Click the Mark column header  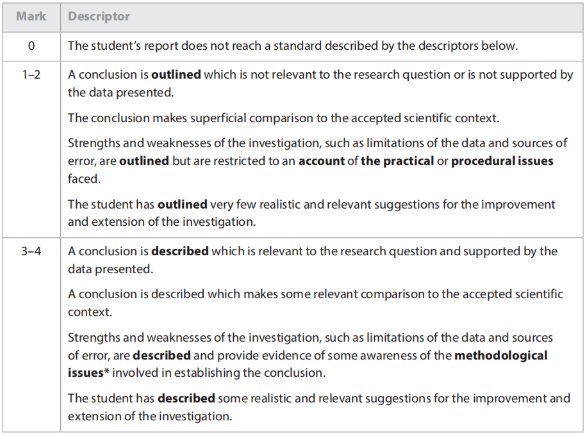(x=31, y=16)
